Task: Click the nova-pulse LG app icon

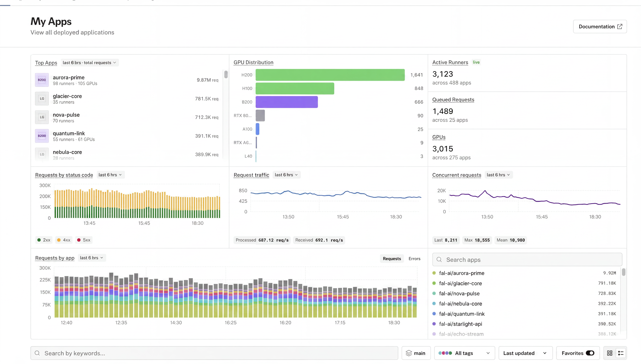Action: click(42, 117)
